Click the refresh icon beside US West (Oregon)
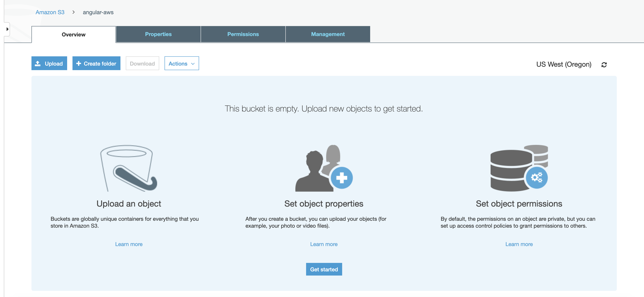This screenshot has width=644, height=297. [x=604, y=65]
